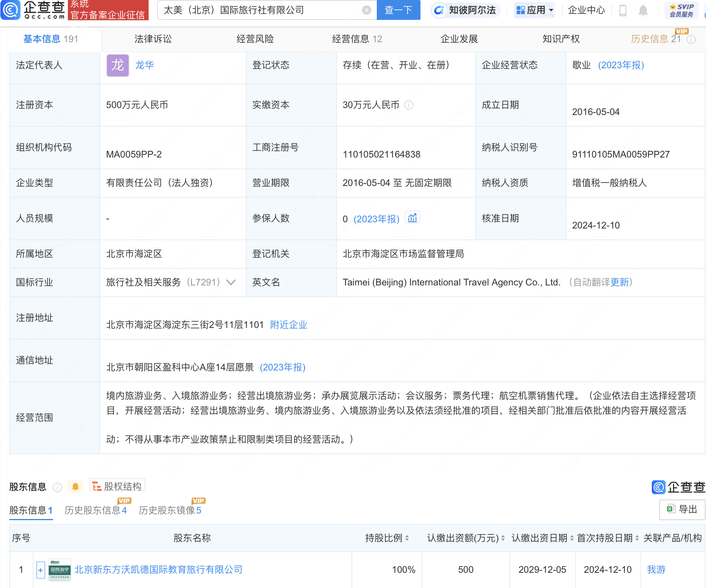
Task: Click shareholder contribution date 2029-12-05
Action: 542,570
